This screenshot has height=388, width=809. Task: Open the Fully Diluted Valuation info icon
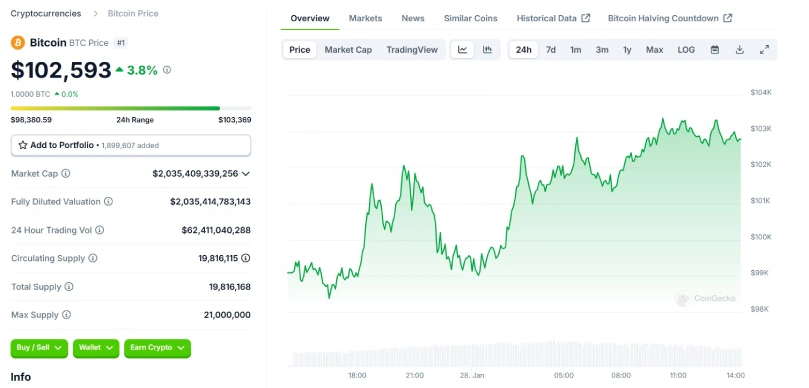[108, 202]
